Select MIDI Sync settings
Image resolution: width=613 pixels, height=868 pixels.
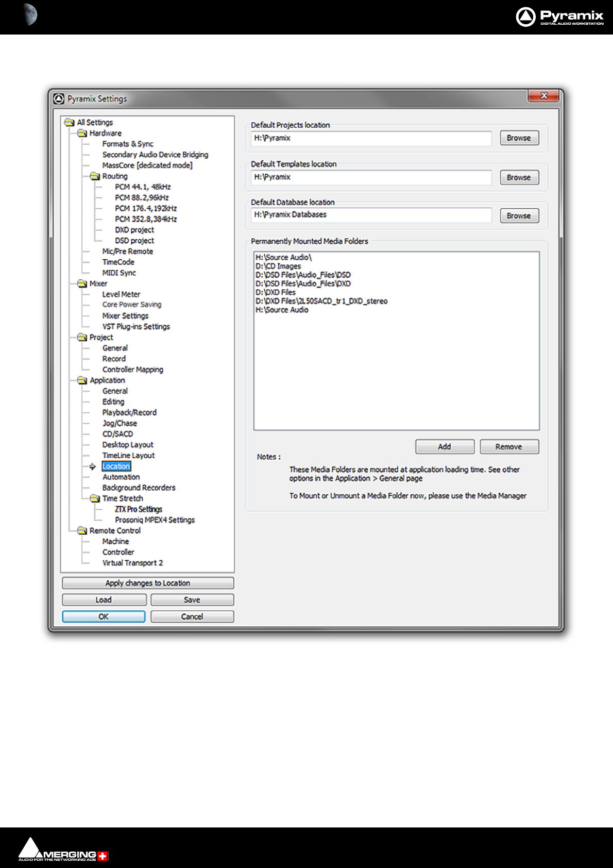119,273
